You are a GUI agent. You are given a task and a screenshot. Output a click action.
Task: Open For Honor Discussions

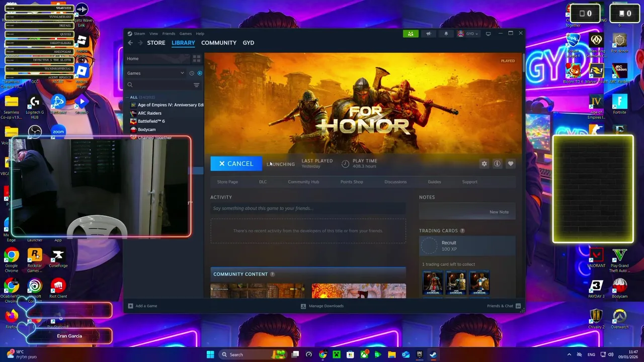(x=395, y=182)
